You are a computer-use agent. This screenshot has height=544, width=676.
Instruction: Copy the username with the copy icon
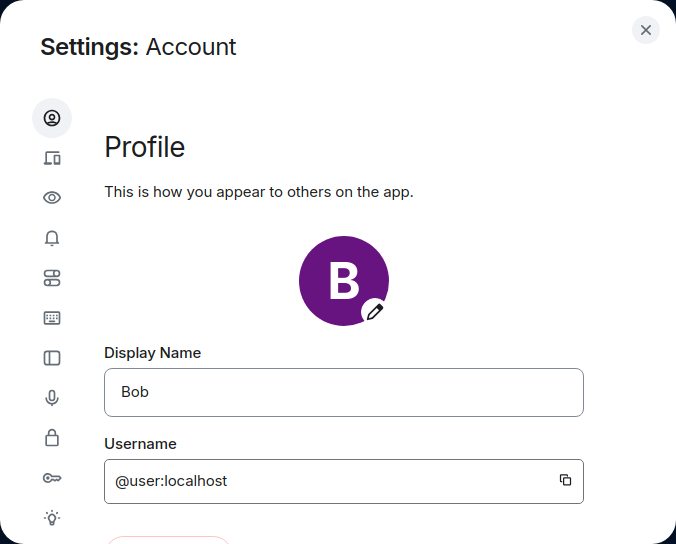(x=565, y=480)
